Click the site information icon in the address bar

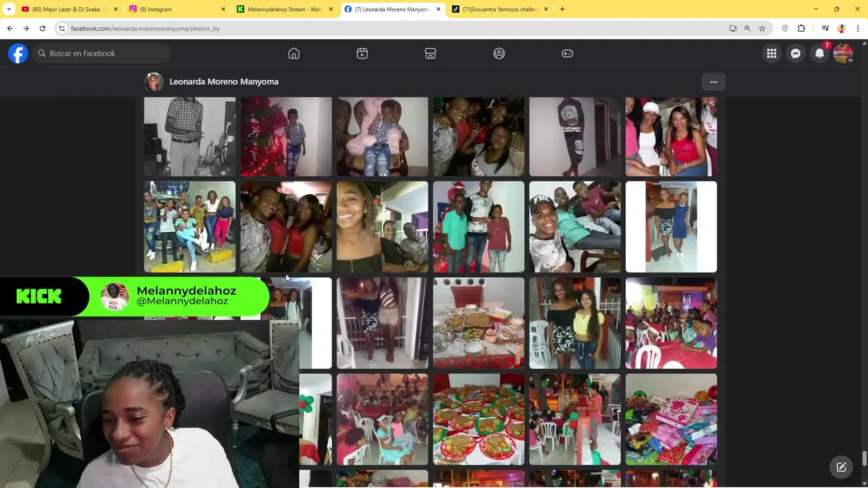click(x=62, y=28)
